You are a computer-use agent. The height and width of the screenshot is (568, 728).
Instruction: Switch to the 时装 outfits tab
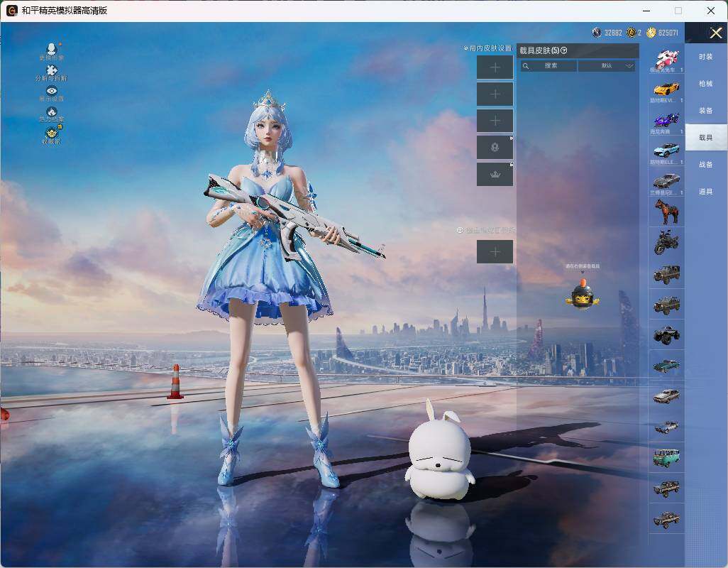pos(706,57)
